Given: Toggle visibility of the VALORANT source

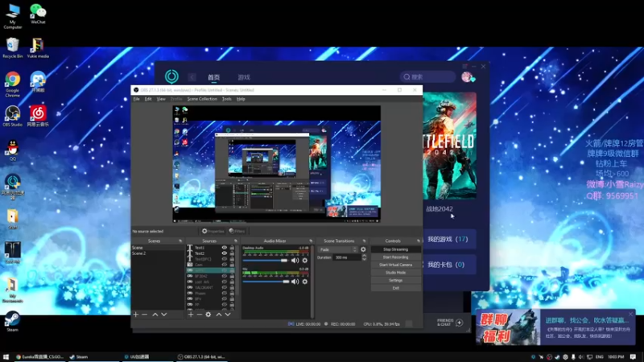Looking at the screenshot, I should pos(225,288).
